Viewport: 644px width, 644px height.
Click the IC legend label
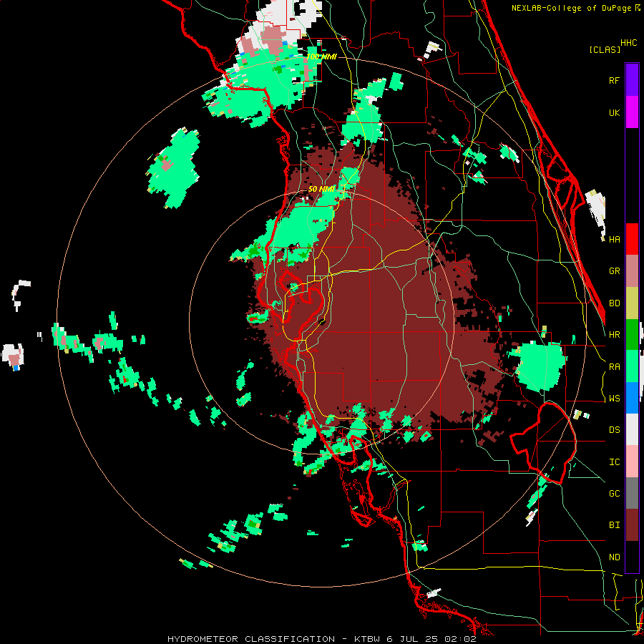pos(614,462)
